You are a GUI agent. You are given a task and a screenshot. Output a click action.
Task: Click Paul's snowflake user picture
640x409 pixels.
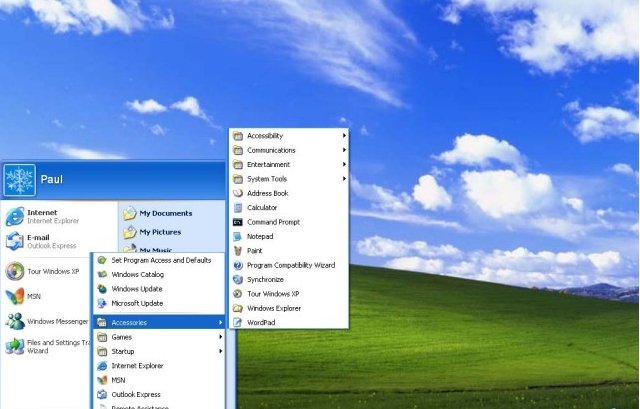pos(19,180)
